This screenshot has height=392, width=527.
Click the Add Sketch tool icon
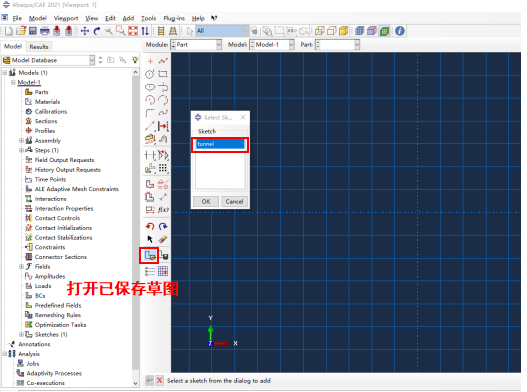[150, 256]
